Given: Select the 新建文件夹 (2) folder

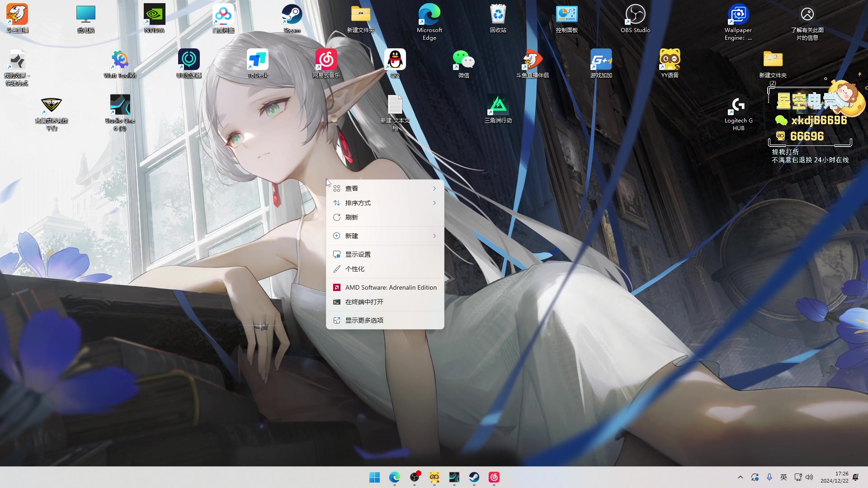Looking at the screenshot, I should [x=773, y=67].
